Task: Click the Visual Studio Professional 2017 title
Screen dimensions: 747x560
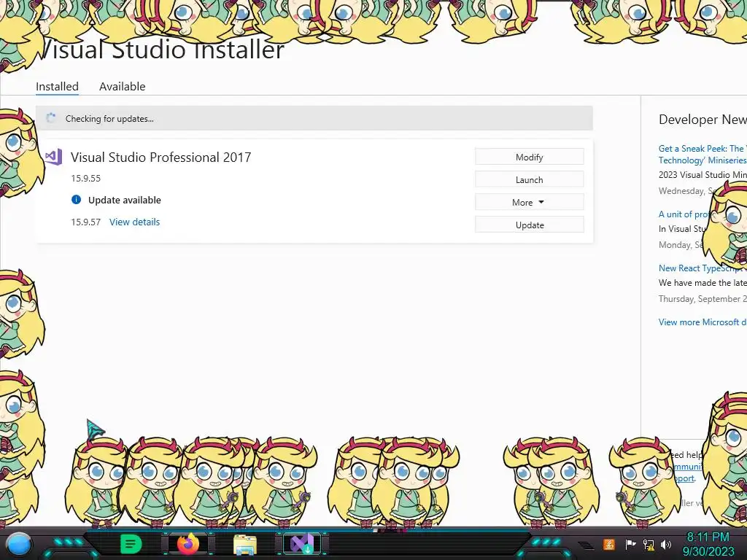Action: [161, 157]
